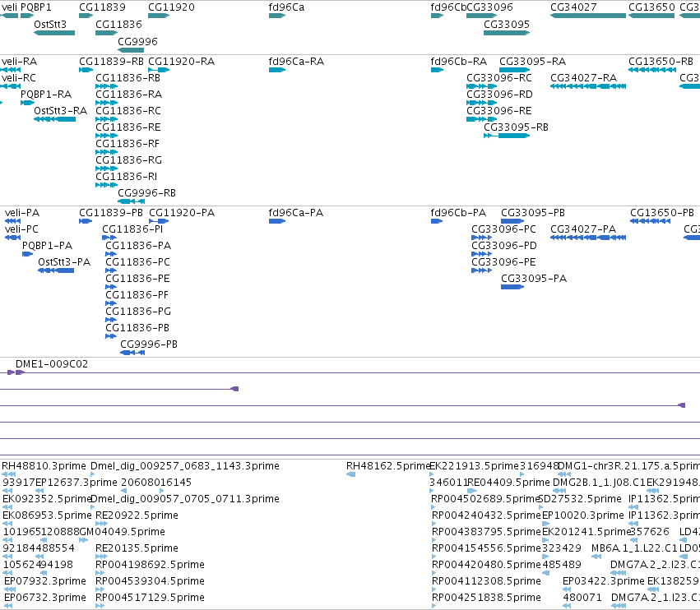Open the CG13650-RB transcript label
The height and width of the screenshot is (610, 700).
click(661, 62)
